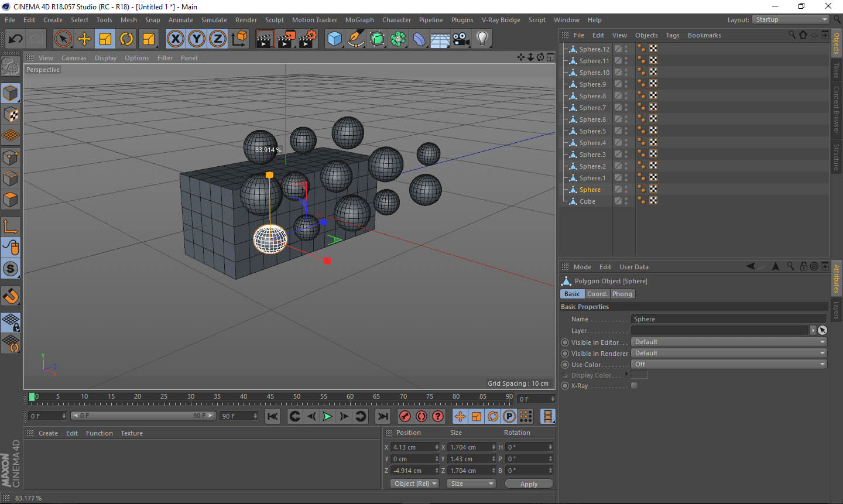
Task: Expand the Use Color dropdown
Action: (x=729, y=364)
